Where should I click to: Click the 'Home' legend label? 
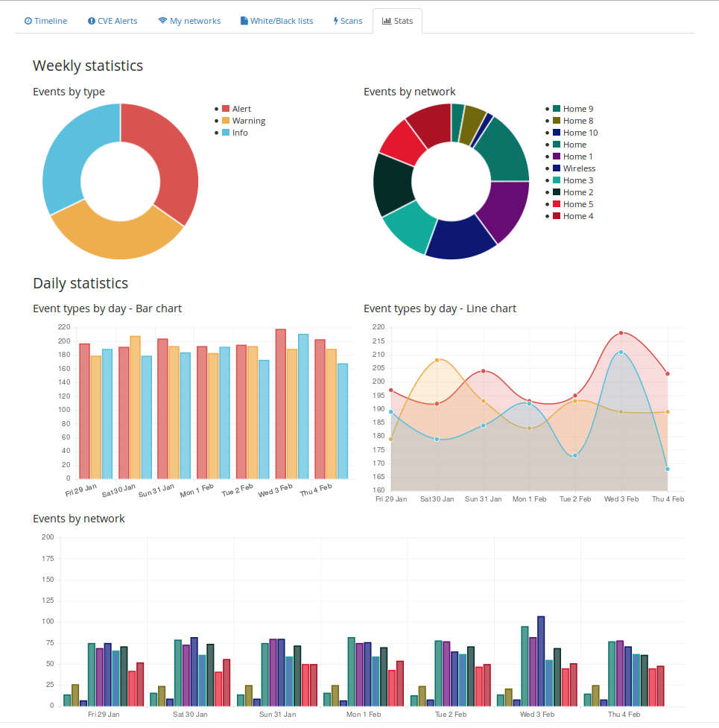(x=574, y=145)
